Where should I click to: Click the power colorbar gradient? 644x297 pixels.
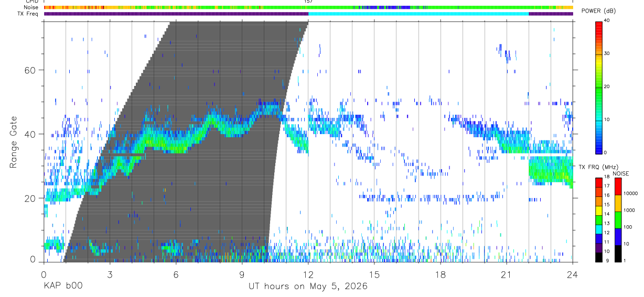pos(598,87)
